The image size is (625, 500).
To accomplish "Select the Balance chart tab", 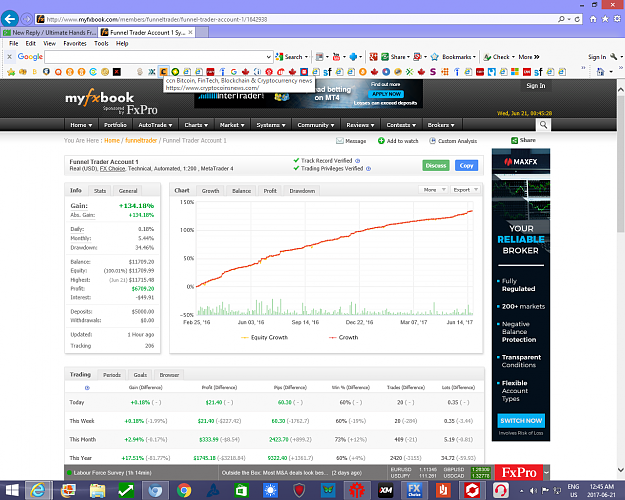I will (x=242, y=191).
